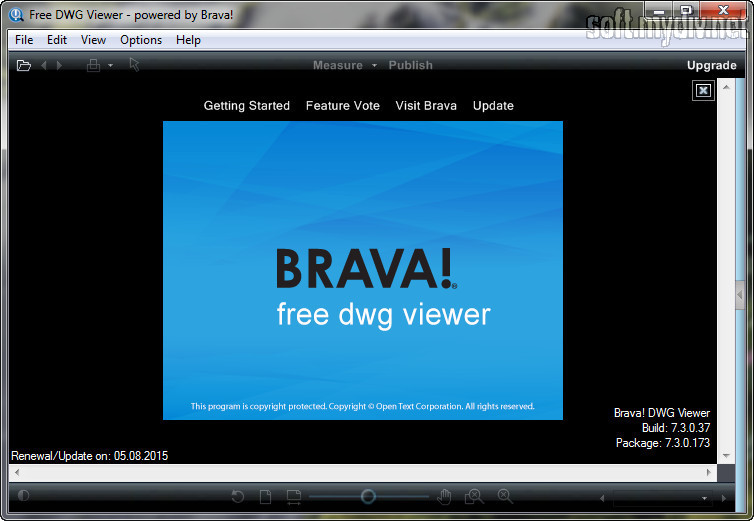Image resolution: width=754 pixels, height=521 pixels.
Task: Click the Fit Page icon
Action: tap(265, 496)
